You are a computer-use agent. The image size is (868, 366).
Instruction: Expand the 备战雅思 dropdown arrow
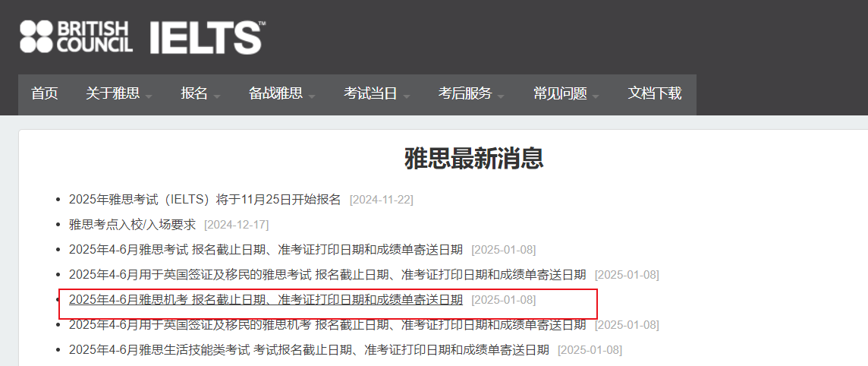click(x=312, y=96)
